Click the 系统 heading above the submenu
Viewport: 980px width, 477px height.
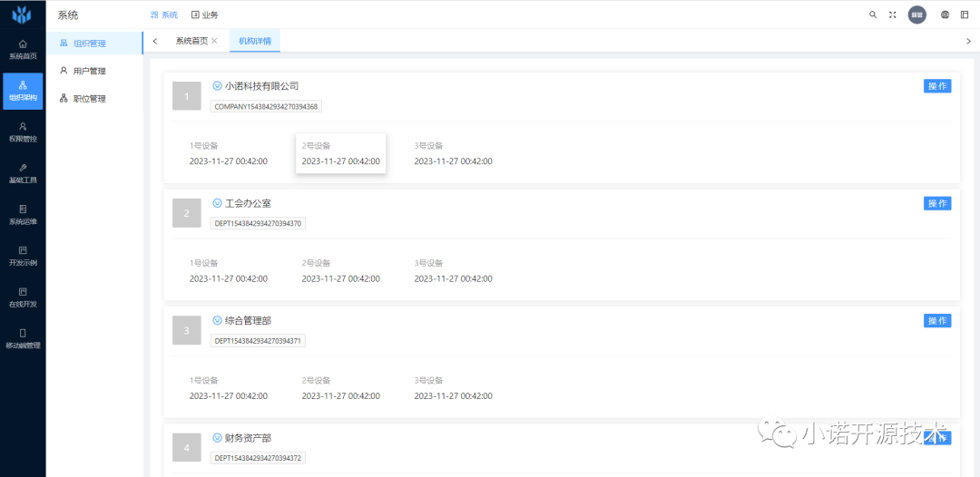tap(68, 15)
